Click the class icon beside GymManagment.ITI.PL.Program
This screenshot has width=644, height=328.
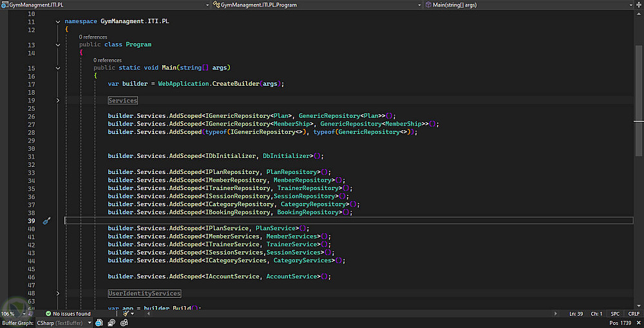pyautogui.click(x=216, y=5)
